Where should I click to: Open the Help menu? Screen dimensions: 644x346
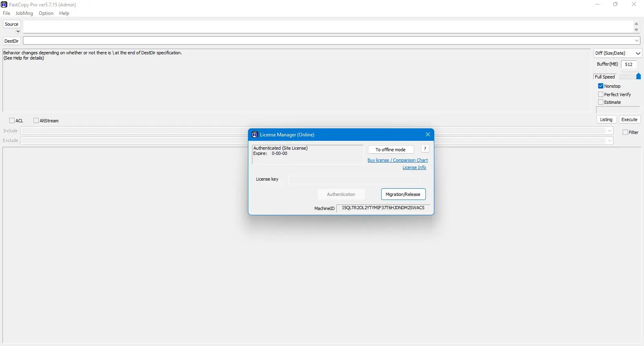64,13
